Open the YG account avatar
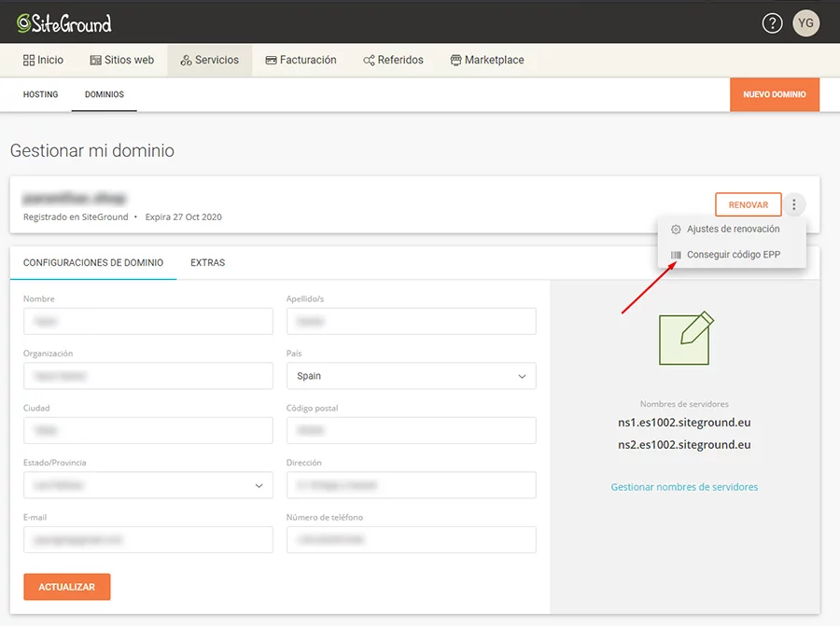 point(805,22)
